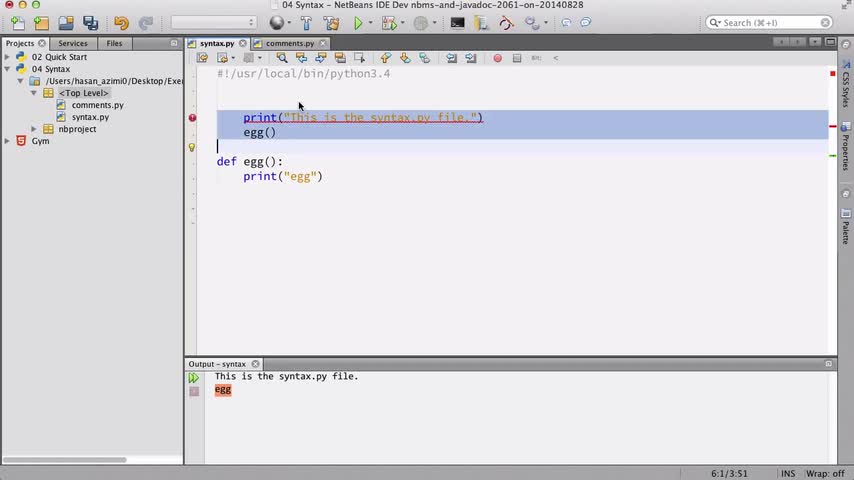Viewport: 854px width, 480px height.
Task: Click Shift Line Left icon
Action: coord(451,58)
